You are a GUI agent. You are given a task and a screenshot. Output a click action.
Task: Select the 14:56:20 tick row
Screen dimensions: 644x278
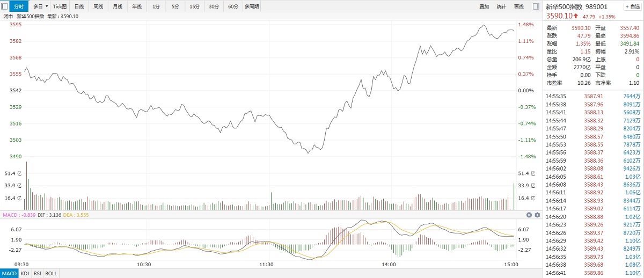coord(593,216)
